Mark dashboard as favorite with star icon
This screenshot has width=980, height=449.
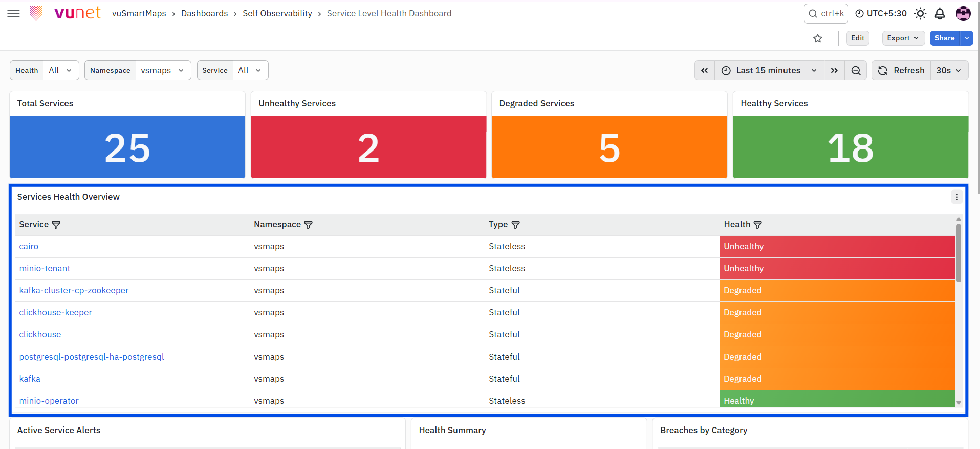pyautogui.click(x=818, y=38)
